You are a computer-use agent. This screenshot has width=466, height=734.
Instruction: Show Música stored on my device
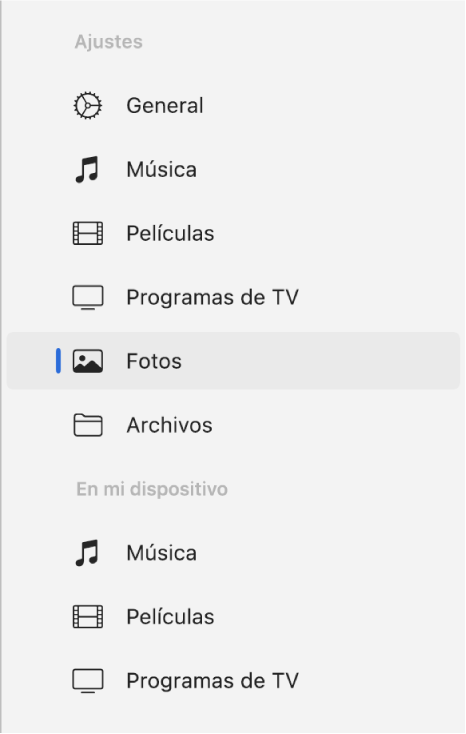pos(233,553)
